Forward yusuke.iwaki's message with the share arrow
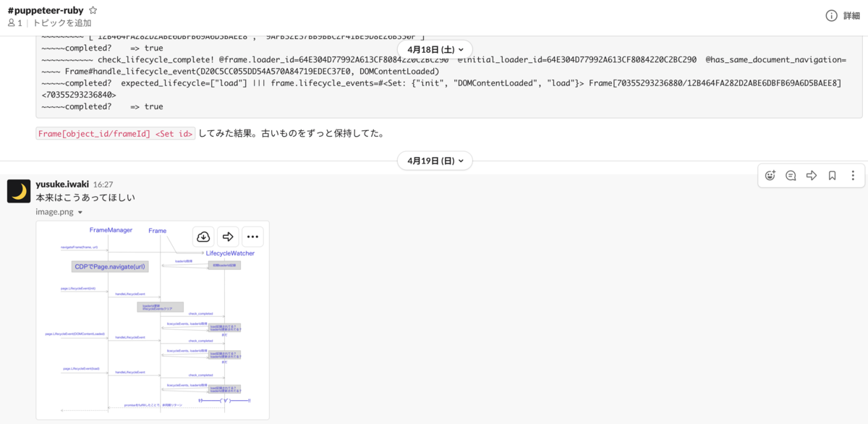This screenshot has height=424, width=868. point(812,176)
